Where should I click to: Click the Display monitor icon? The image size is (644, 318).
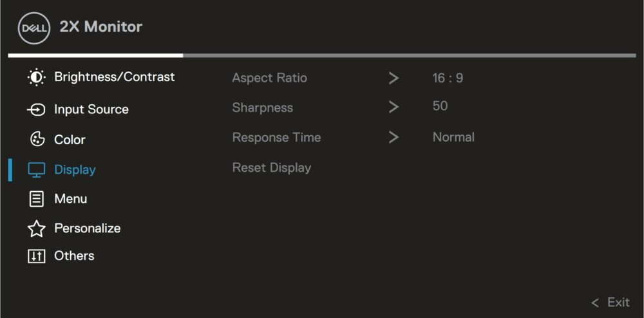pyautogui.click(x=37, y=169)
